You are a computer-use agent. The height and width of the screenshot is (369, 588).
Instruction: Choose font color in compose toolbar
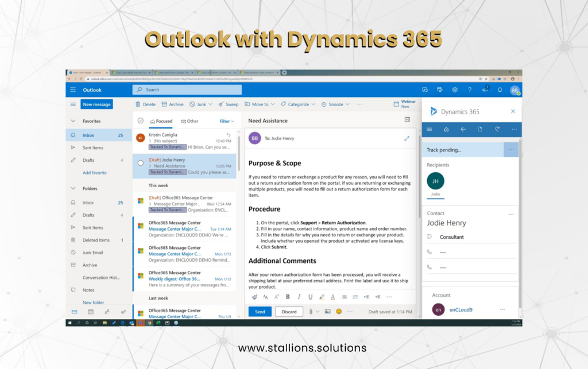click(x=332, y=297)
